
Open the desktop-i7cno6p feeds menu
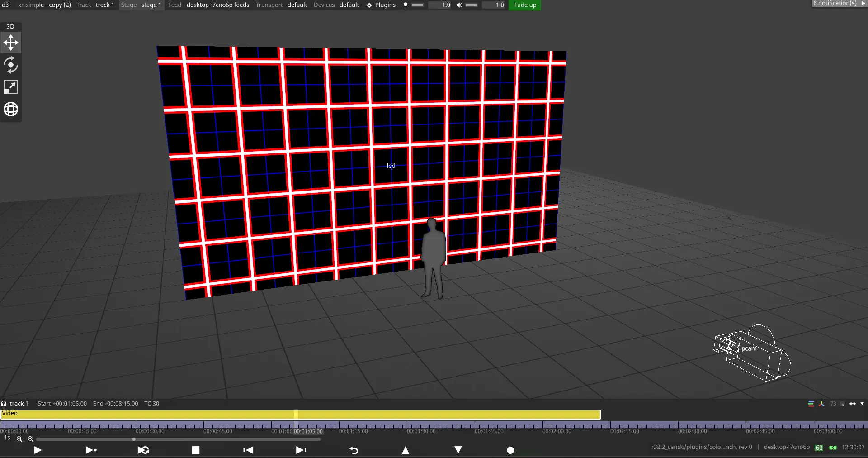pos(217,5)
